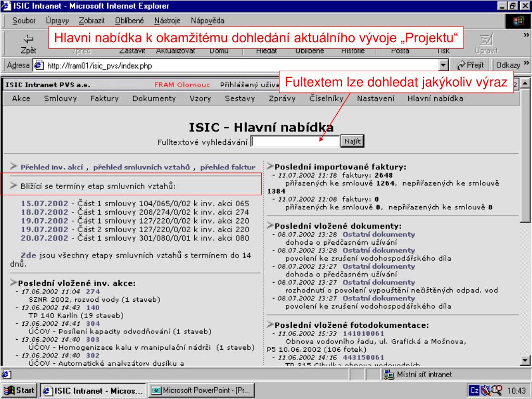Screen dimensions: 532x399
Task: Open the Nápověda menu
Action: pos(207,21)
